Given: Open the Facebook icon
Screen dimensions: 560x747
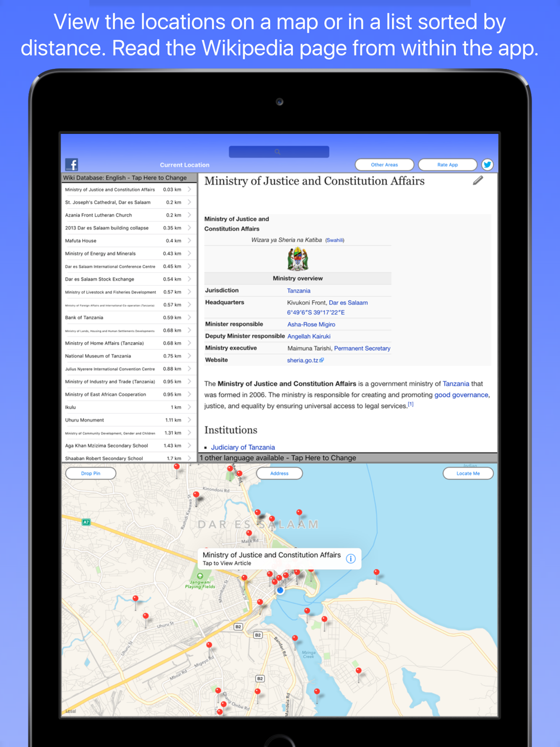Looking at the screenshot, I should pyautogui.click(x=72, y=165).
